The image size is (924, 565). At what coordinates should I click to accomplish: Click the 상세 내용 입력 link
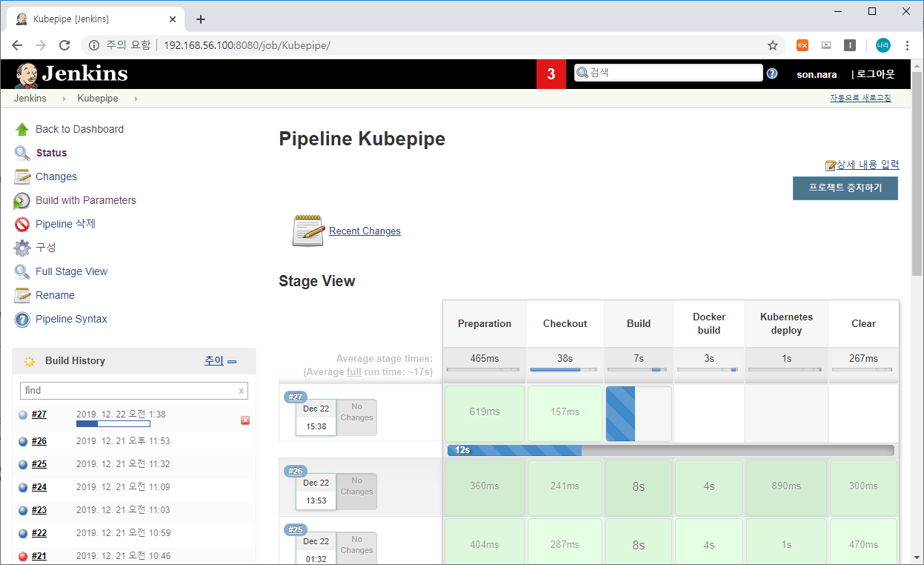tap(868, 165)
